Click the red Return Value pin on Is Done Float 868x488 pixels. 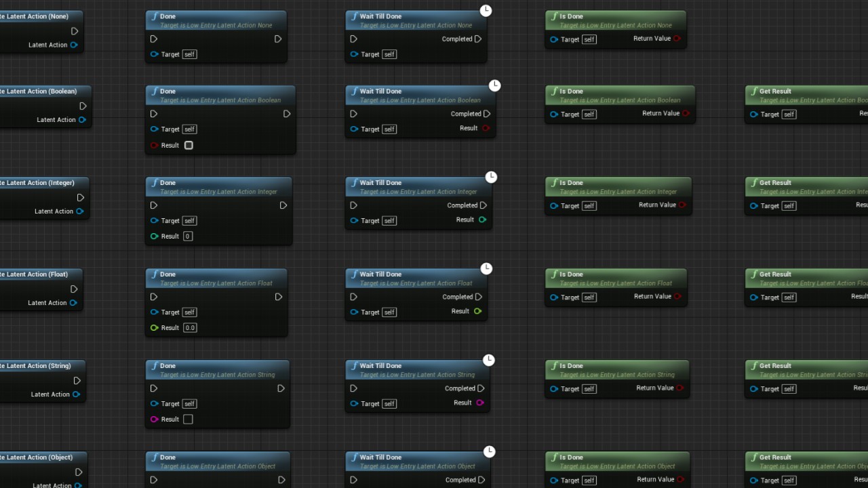(677, 296)
